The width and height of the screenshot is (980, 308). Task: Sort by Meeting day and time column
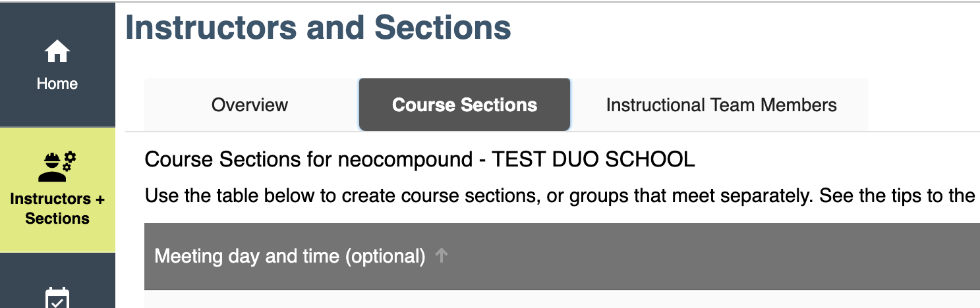click(290, 256)
